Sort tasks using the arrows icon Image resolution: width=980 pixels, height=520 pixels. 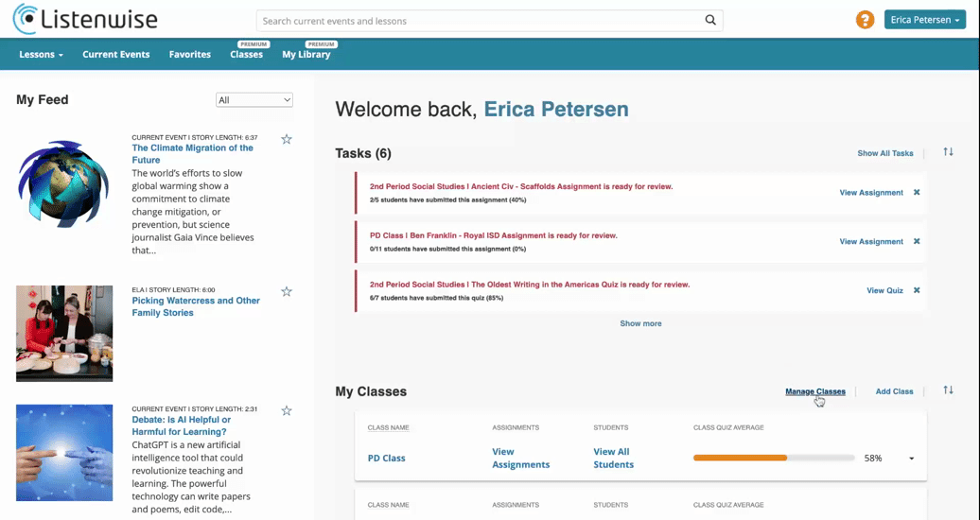(x=948, y=152)
